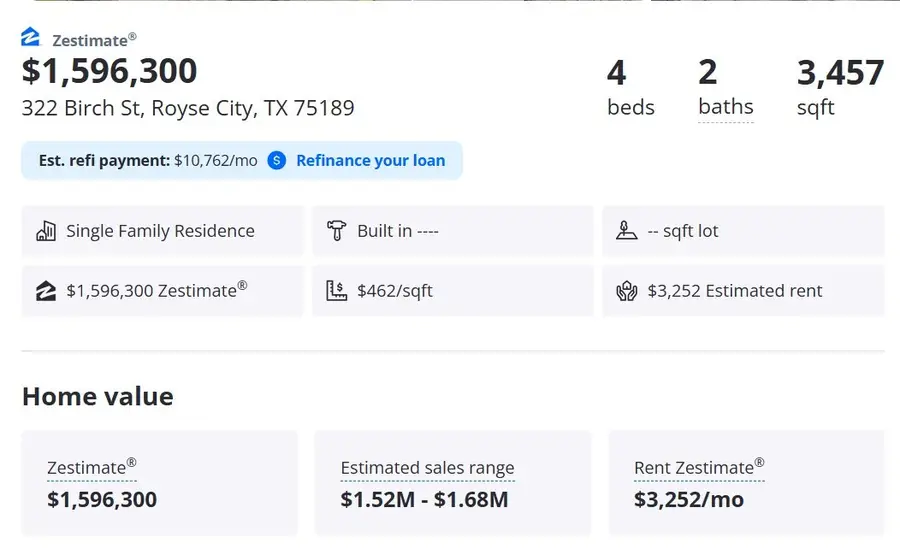Click the Estimated sales range label
Viewport: 900px width, 549px height.
click(x=428, y=467)
